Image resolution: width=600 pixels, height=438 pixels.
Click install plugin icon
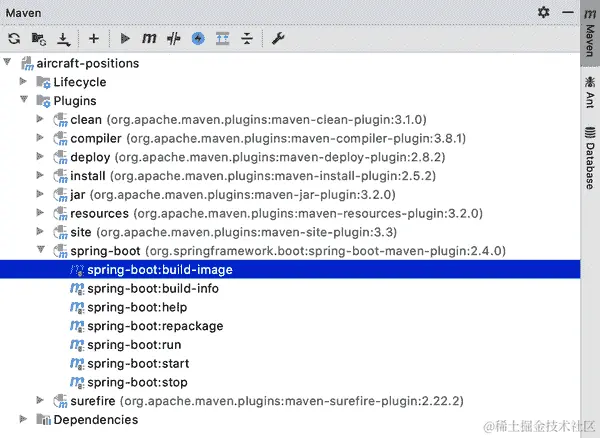point(60,176)
